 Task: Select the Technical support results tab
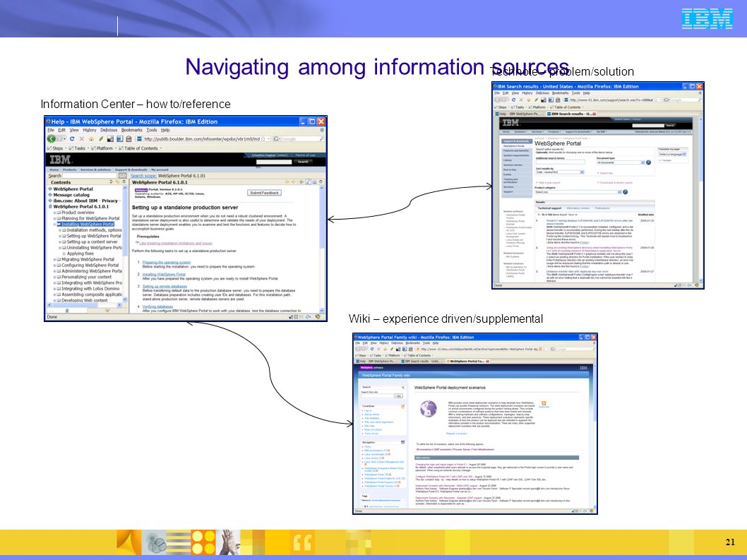pyautogui.click(x=549, y=208)
